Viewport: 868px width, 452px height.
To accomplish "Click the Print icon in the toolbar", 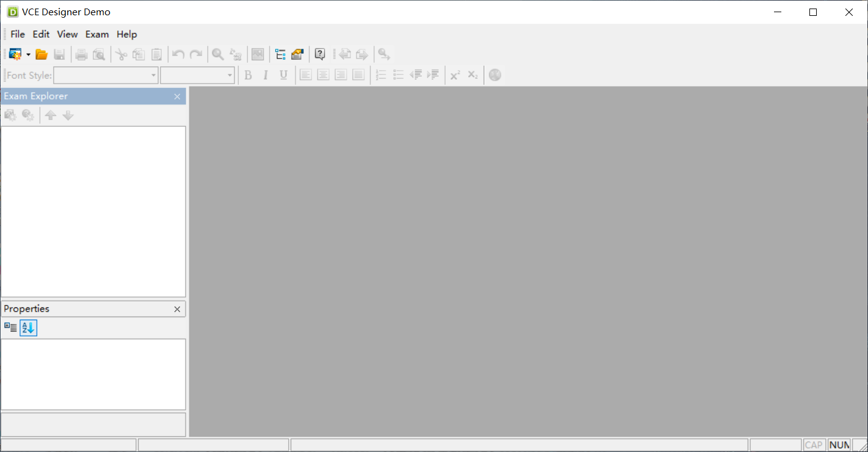I will click(x=81, y=54).
